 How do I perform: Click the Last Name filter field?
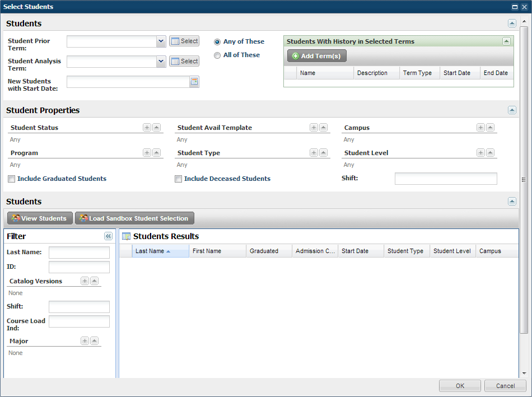pos(79,253)
